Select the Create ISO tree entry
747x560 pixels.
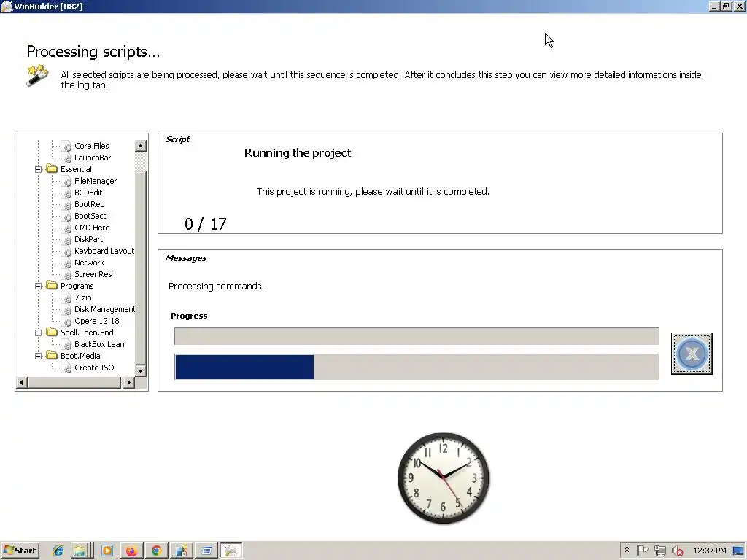pos(94,367)
